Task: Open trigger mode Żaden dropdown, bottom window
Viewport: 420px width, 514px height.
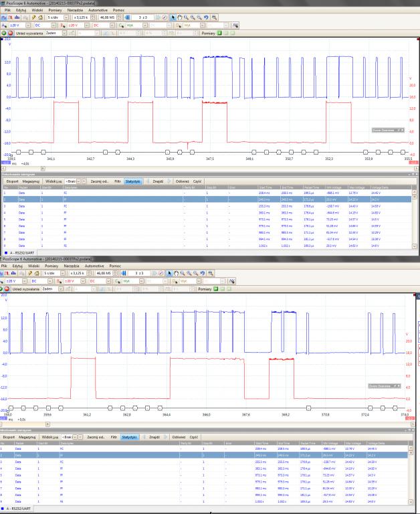Action: pos(61,289)
